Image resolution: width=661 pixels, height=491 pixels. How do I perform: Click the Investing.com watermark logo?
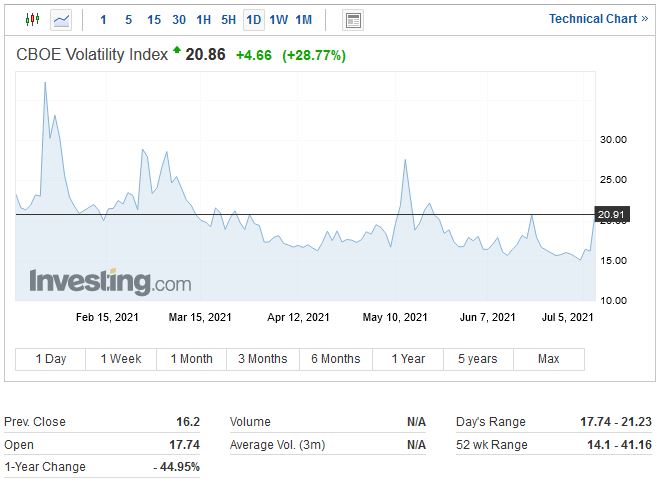click(x=109, y=282)
